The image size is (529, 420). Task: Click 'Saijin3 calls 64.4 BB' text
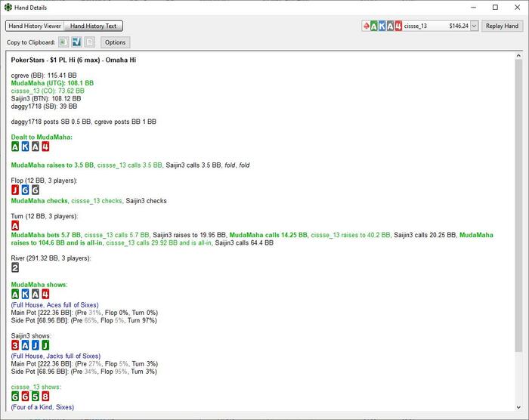(x=244, y=243)
